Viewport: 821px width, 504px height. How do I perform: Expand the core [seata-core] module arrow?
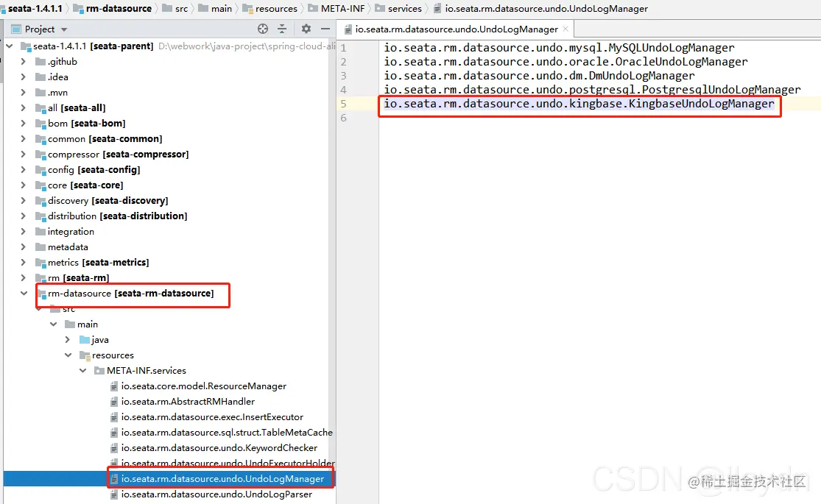[23, 185]
